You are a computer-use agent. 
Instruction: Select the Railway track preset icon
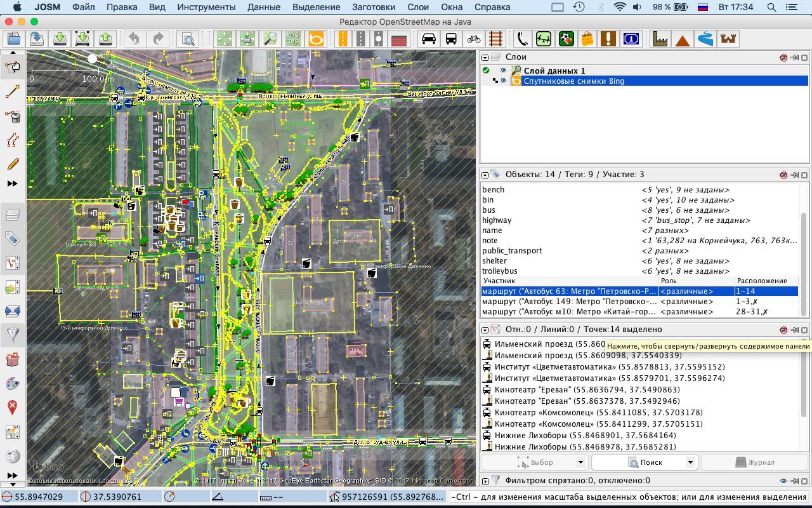(495, 39)
